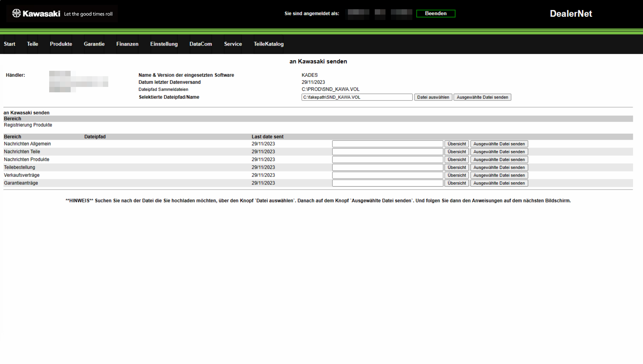Send the selected SND_KAWA.VOL file
The image size is (643, 364).
tap(482, 97)
